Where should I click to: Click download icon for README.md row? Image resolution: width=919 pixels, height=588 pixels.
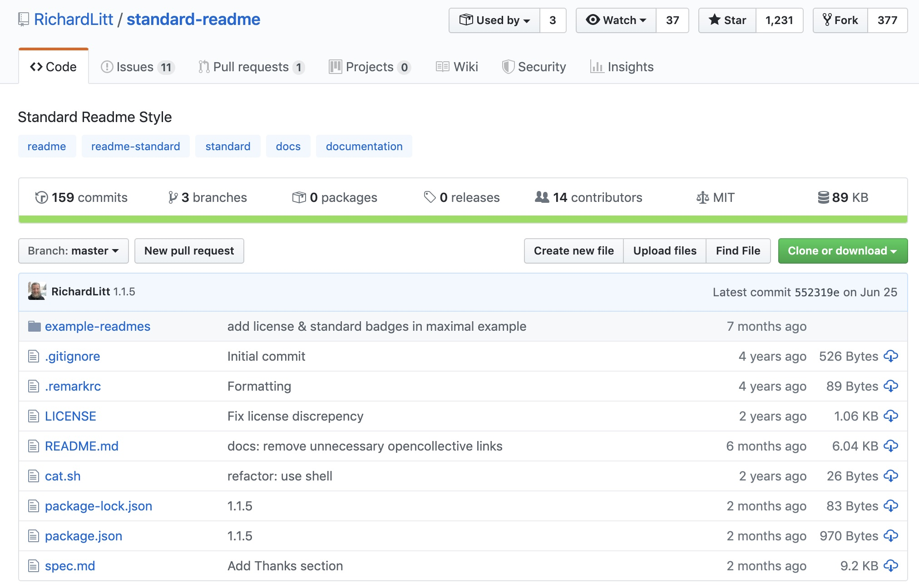click(x=890, y=446)
